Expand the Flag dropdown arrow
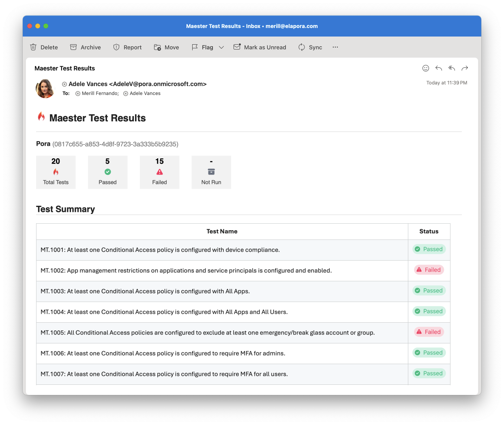504x425 pixels. click(221, 47)
